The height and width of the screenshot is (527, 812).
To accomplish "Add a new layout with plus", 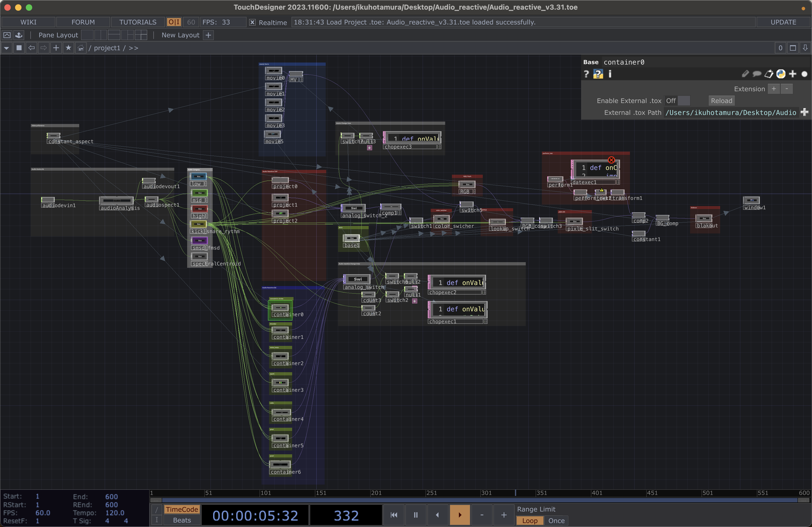I will (208, 35).
